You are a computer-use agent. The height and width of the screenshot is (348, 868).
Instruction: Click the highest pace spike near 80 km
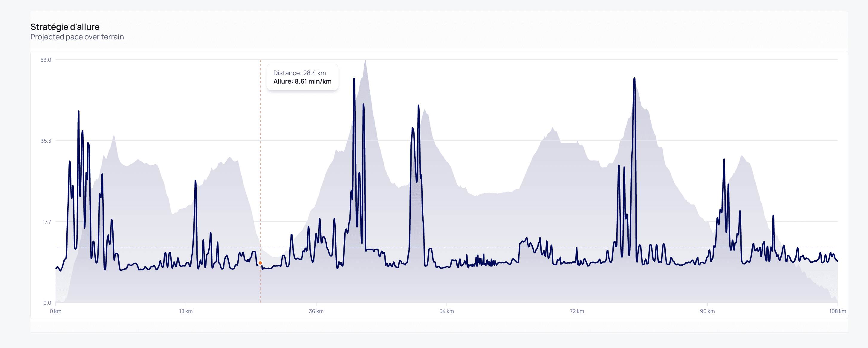click(634, 79)
